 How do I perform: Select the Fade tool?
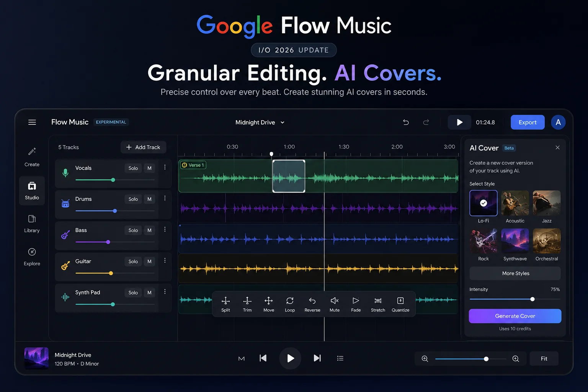pos(356,304)
